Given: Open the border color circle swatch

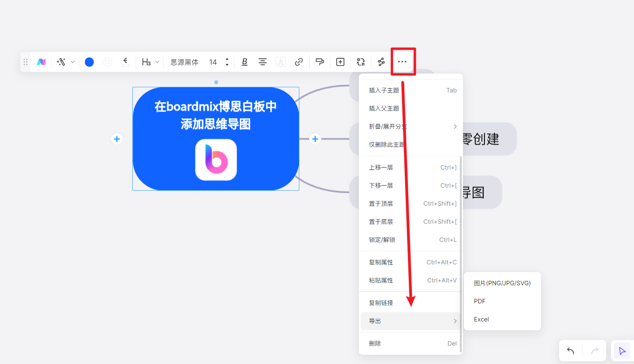Looking at the screenshot, I should [x=107, y=62].
